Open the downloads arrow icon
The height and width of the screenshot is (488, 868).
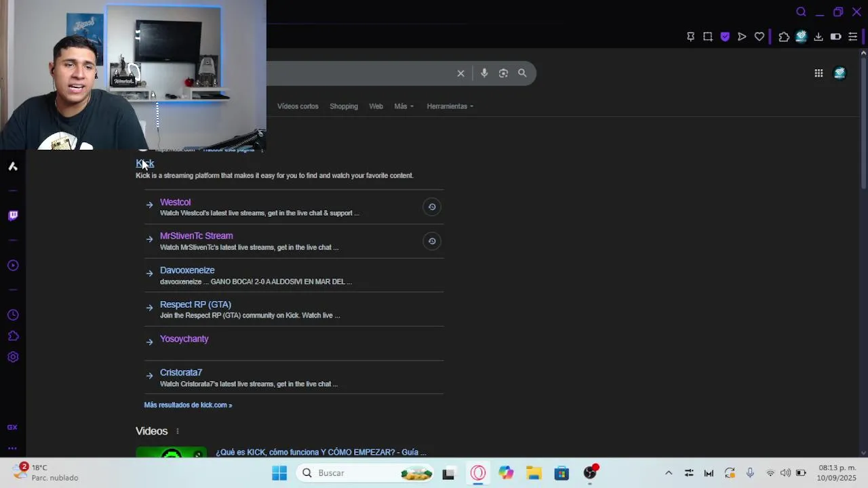click(x=818, y=37)
